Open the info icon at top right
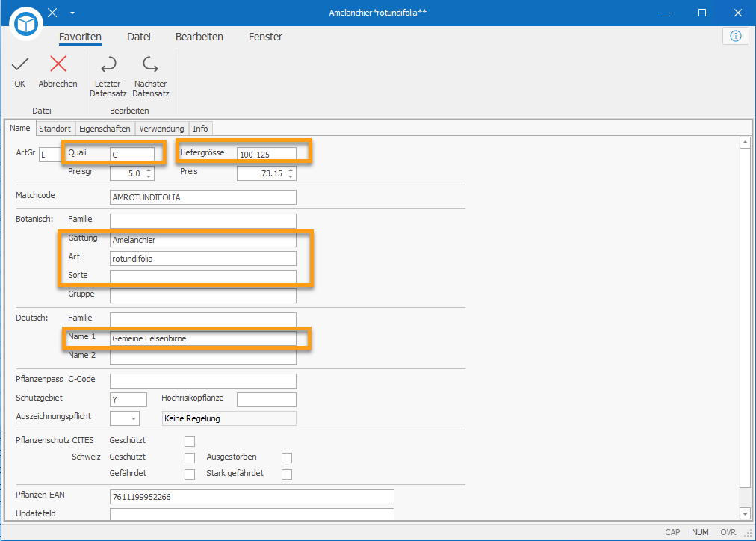 (736, 36)
